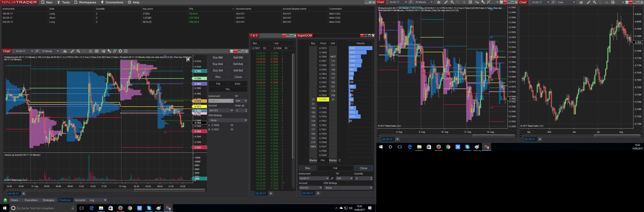
Task: Activate crosshair on the 60 Minute chart
Action: [464, 2]
